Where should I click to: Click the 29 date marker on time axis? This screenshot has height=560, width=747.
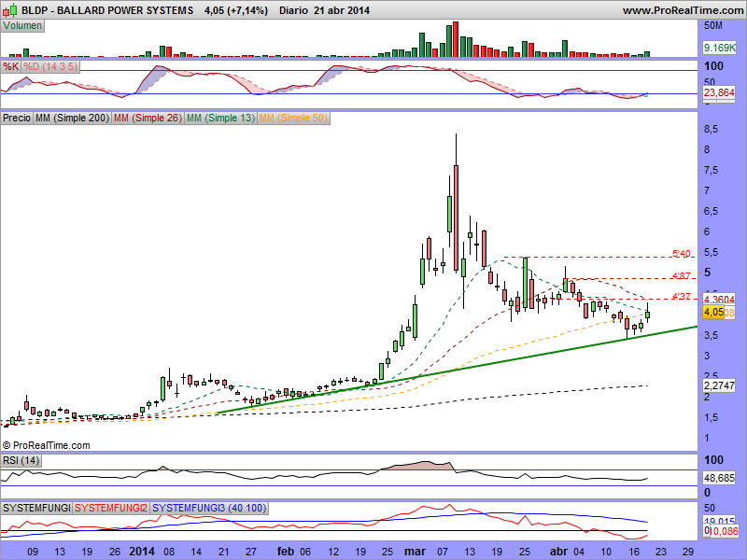(688, 552)
